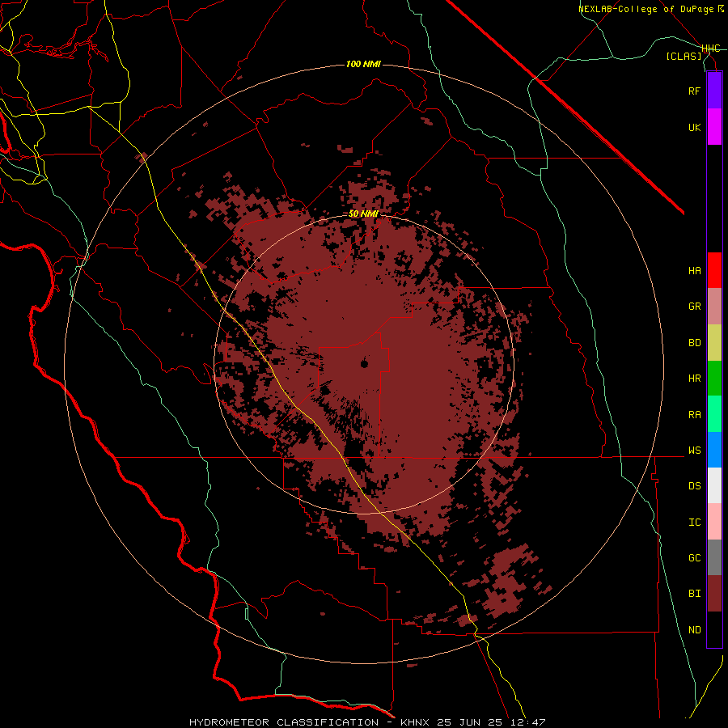Viewport: 728px width, 728px height.
Task: Click the GC gray legend swatch
Action: tap(714, 557)
